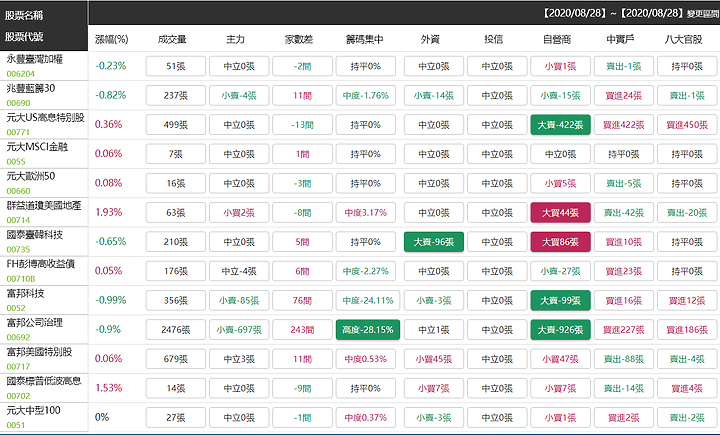Viewport: 720px width, 435px height.
Task: Click 高度-28.15% cell for 富邦公司治理
Action: 368,330
